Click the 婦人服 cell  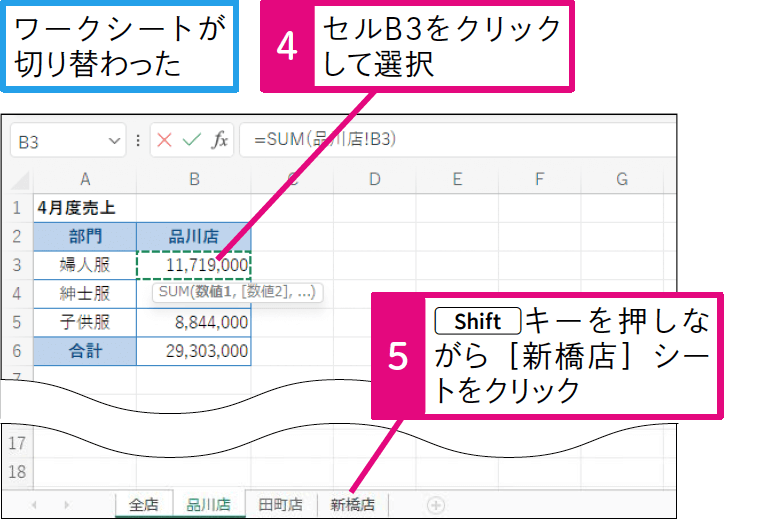(85, 265)
